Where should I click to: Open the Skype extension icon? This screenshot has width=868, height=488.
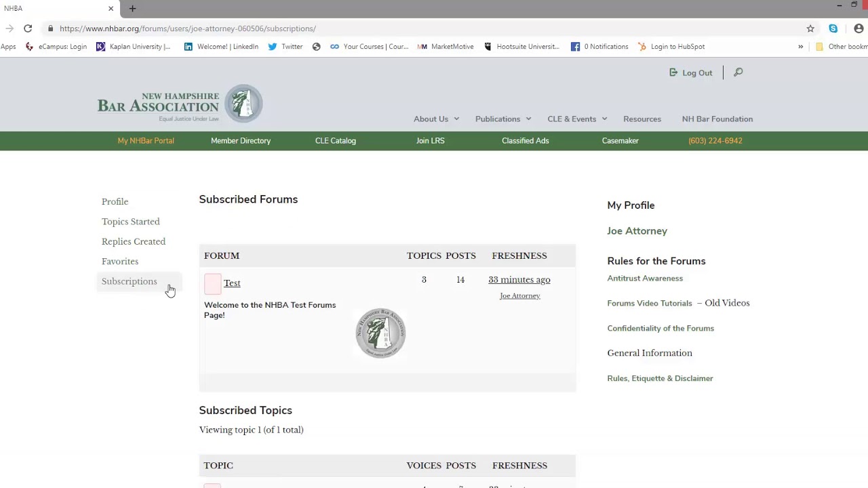[x=833, y=28]
